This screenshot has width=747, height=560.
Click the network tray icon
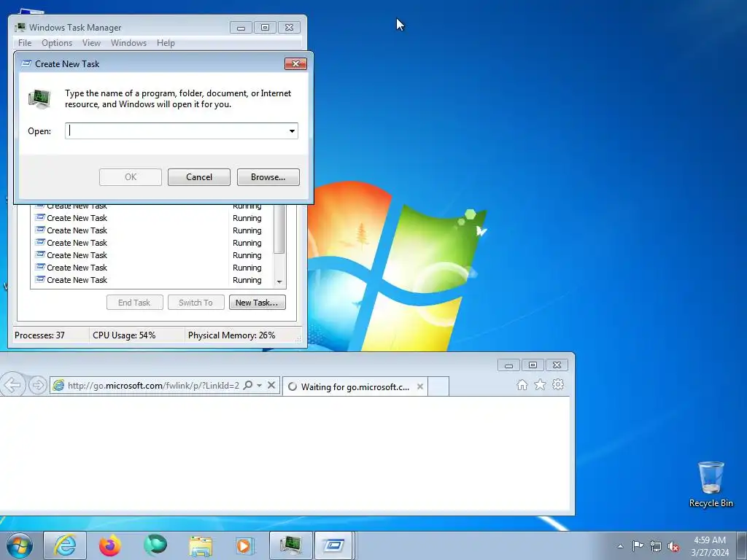(656, 546)
